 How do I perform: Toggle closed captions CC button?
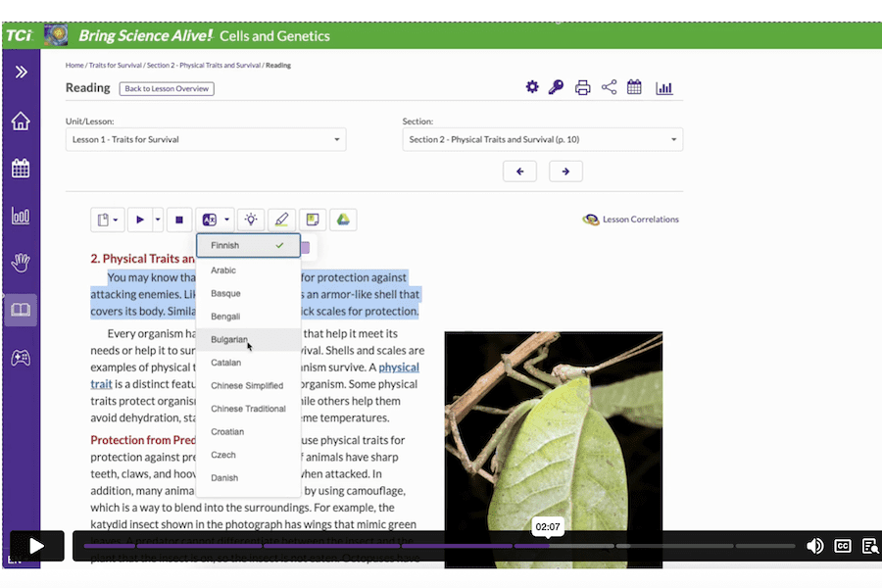point(843,546)
